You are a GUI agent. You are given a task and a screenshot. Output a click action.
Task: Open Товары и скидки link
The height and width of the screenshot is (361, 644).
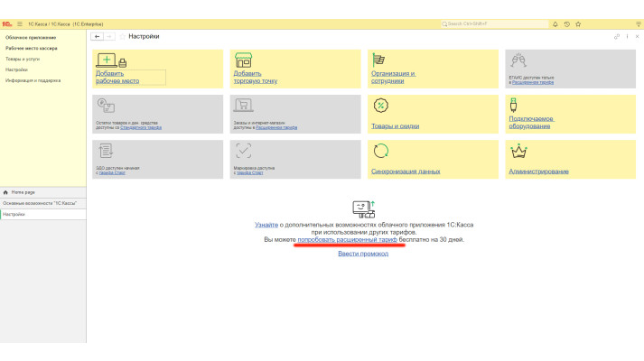pos(395,126)
